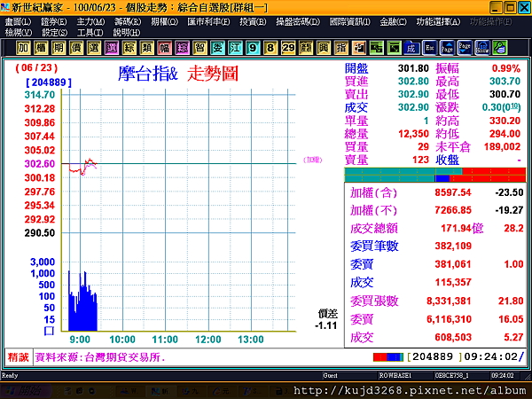Open the 金融(C) menu
The image size is (532, 399).
(393, 22)
